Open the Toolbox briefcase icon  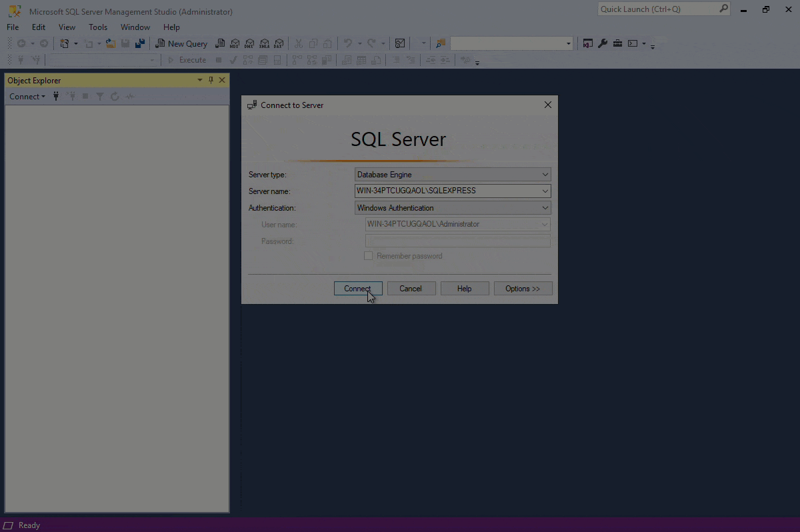[617, 43]
